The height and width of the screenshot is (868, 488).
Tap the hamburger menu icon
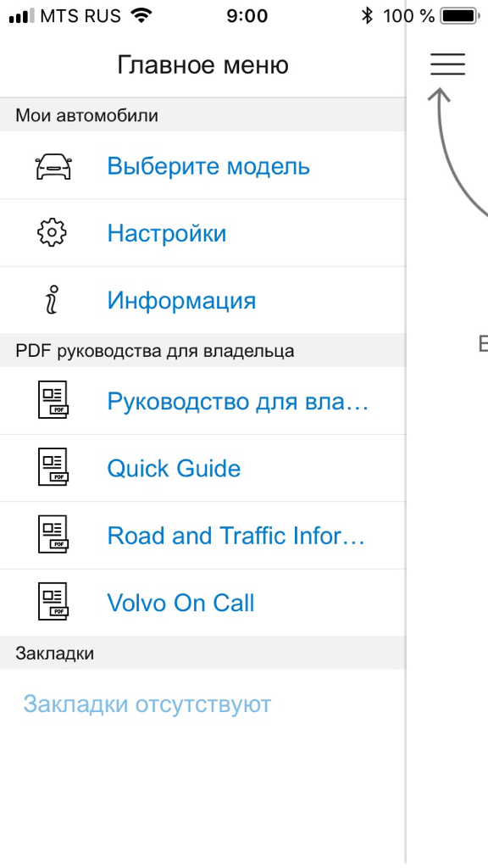tap(447, 64)
